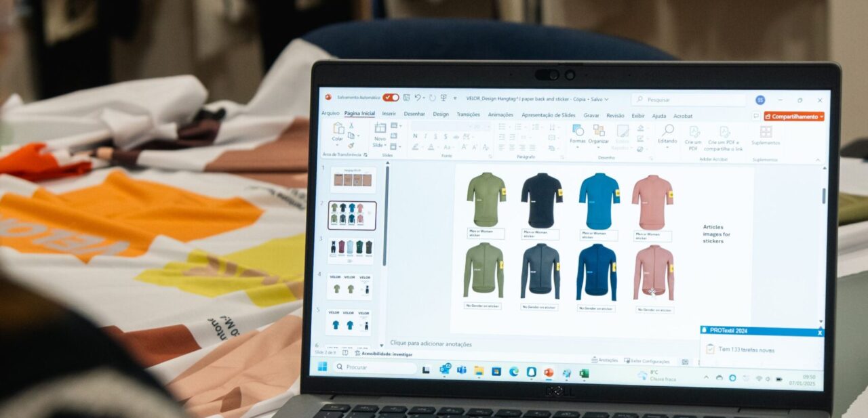Click Crie um PDF e compartilhe o link
The height and width of the screenshot is (418, 868).
724,138
